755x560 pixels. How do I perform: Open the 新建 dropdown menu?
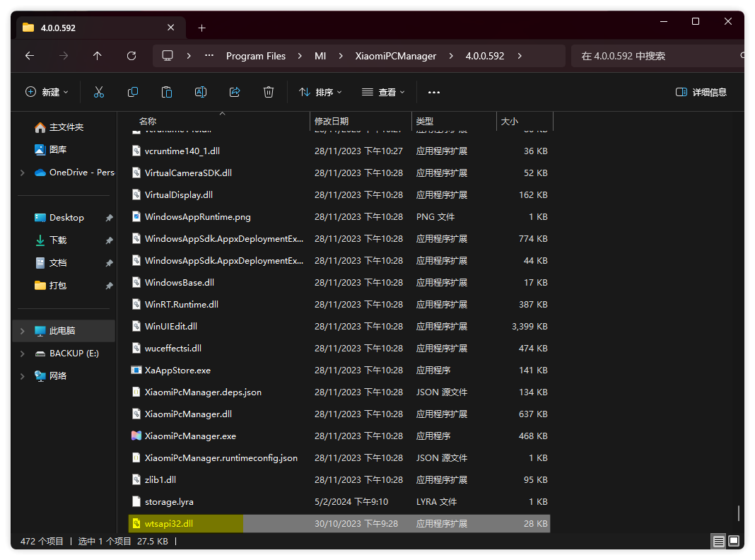[x=47, y=92]
